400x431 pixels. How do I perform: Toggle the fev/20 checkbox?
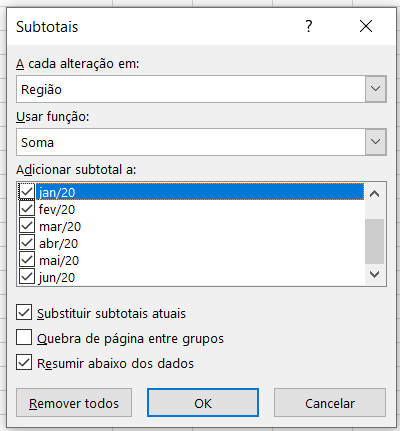(x=27, y=209)
